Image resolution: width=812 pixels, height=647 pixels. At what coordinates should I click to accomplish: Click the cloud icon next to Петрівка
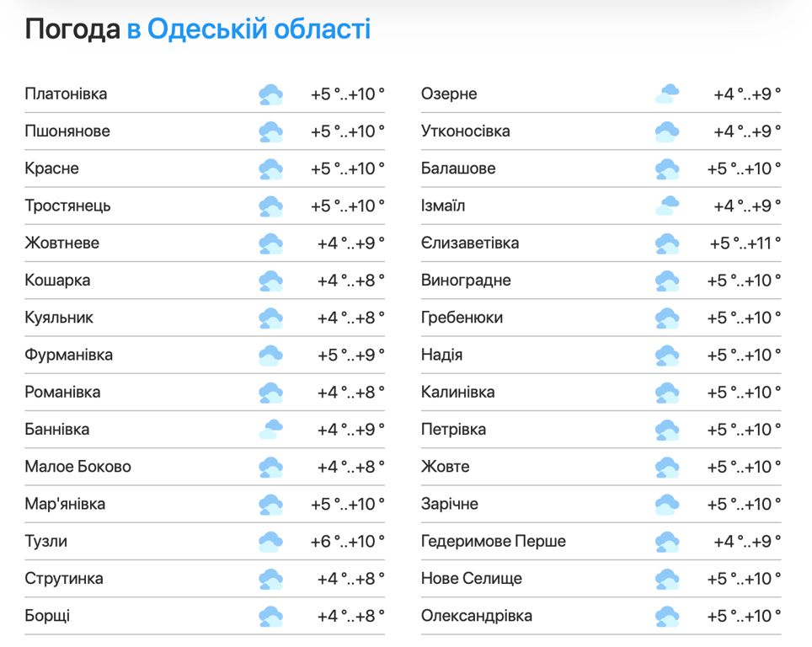click(x=666, y=430)
